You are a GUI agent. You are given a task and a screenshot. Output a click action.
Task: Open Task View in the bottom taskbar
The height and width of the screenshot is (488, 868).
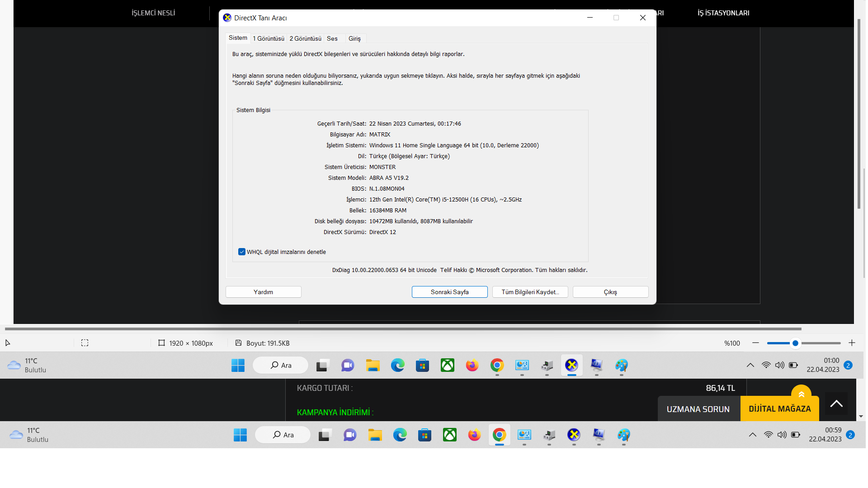(325, 435)
